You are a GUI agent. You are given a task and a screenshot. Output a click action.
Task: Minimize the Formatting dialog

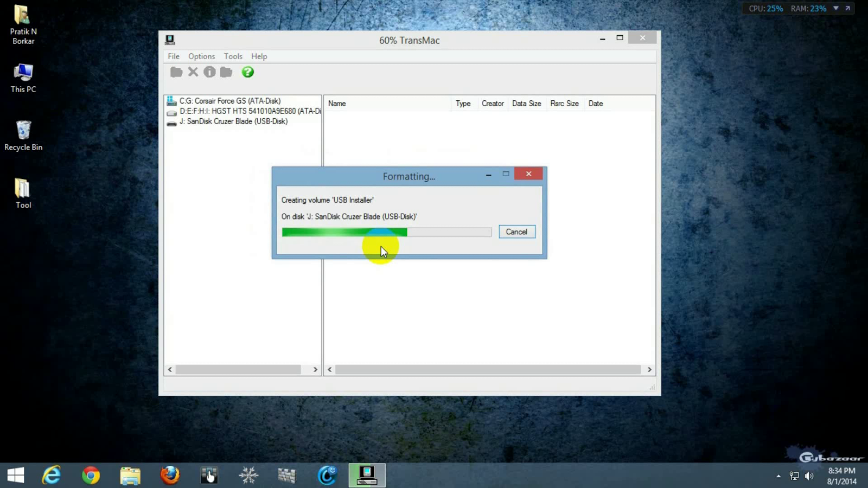pyautogui.click(x=489, y=175)
